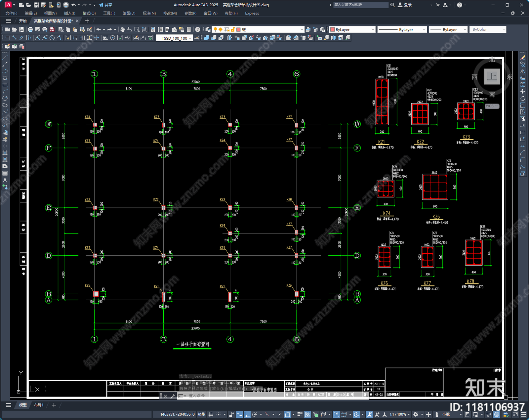The height and width of the screenshot is (420, 529).
Task: Select the Erase tool in the modify toolbar
Action: point(523,57)
